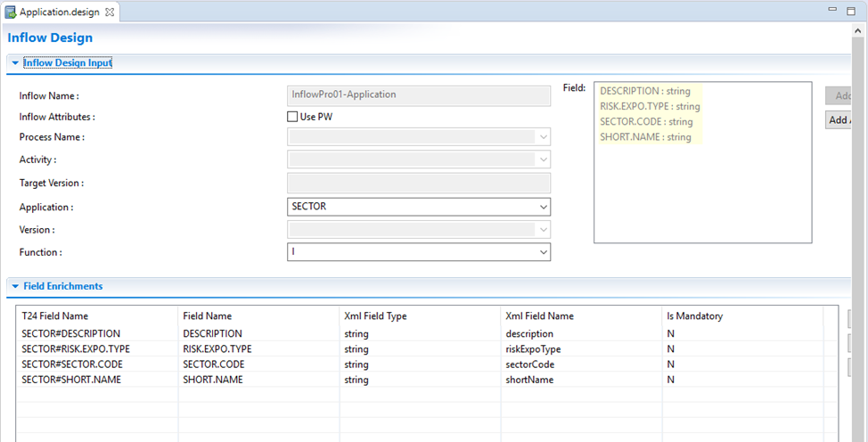The image size is (868, 442).
Task: Select DESCRIPTION : string in Field list
Action: 646,91
